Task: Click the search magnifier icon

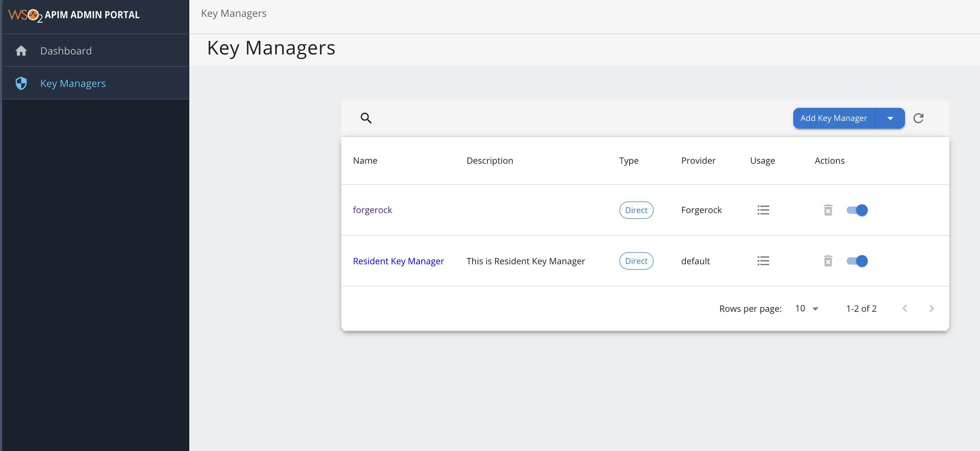Action: tap(366, 118)
